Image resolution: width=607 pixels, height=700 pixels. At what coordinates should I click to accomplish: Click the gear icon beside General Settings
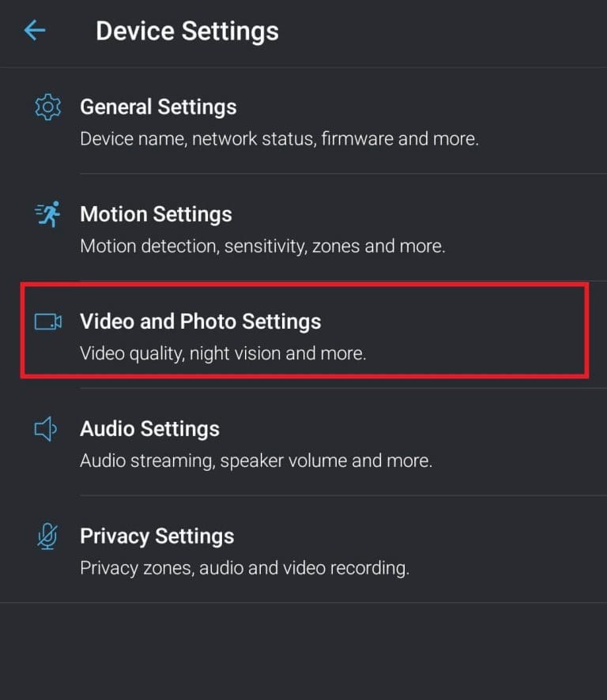tap(47, 107)
